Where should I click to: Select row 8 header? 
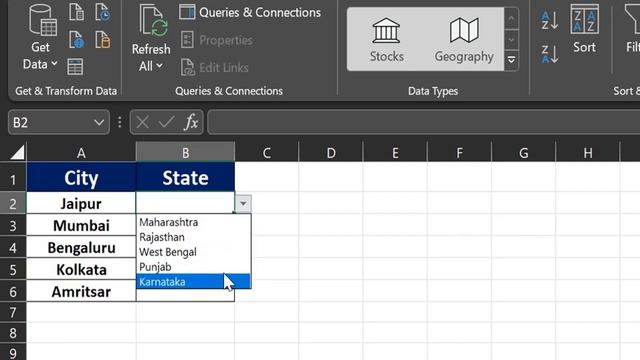(13, 333)
